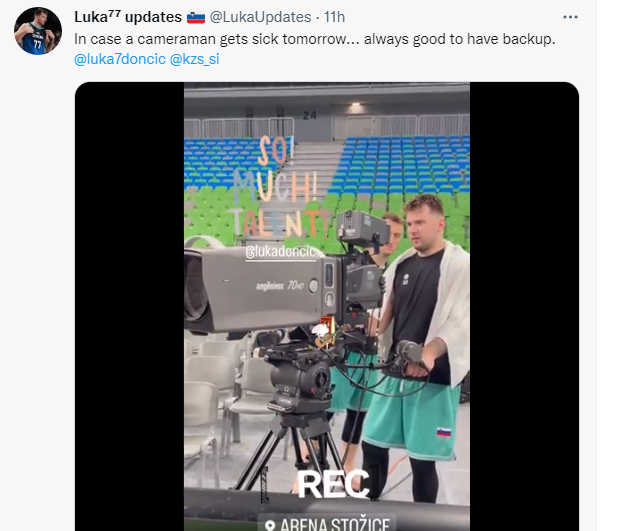Open the Luka updates profile avatar
This screenshot has width=619, height=531.
click(38, 31)
